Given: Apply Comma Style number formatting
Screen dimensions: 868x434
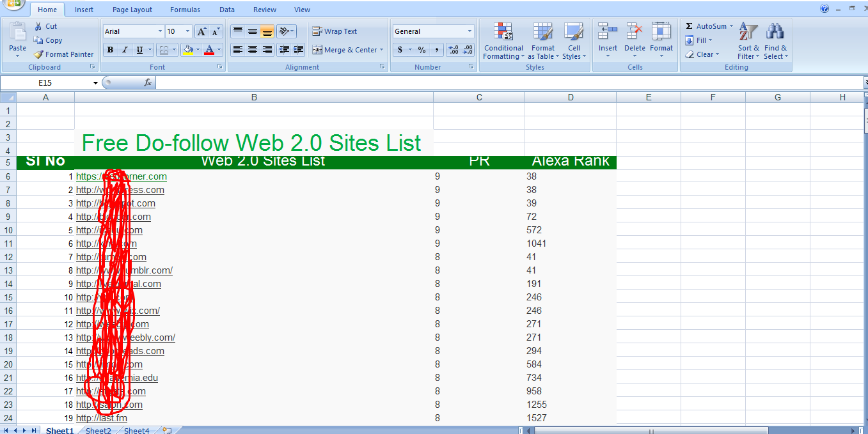Looking at the screenshot, I should tap(436, 48).
